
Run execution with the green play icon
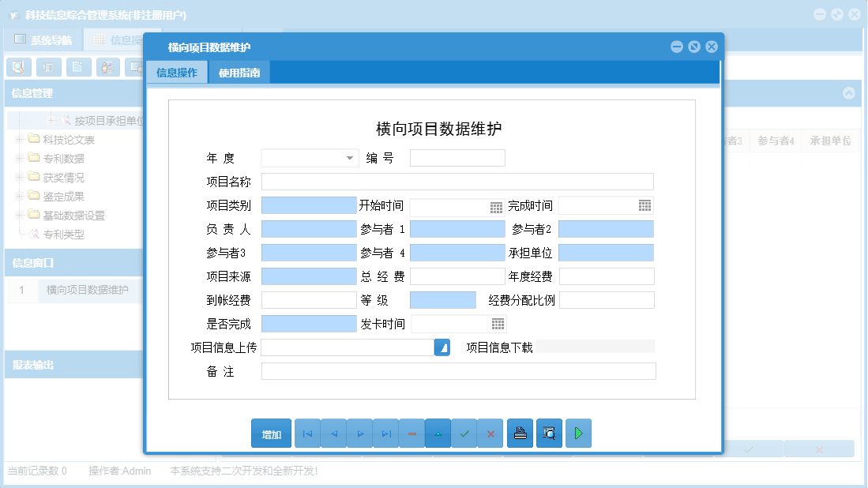point(577,433)
